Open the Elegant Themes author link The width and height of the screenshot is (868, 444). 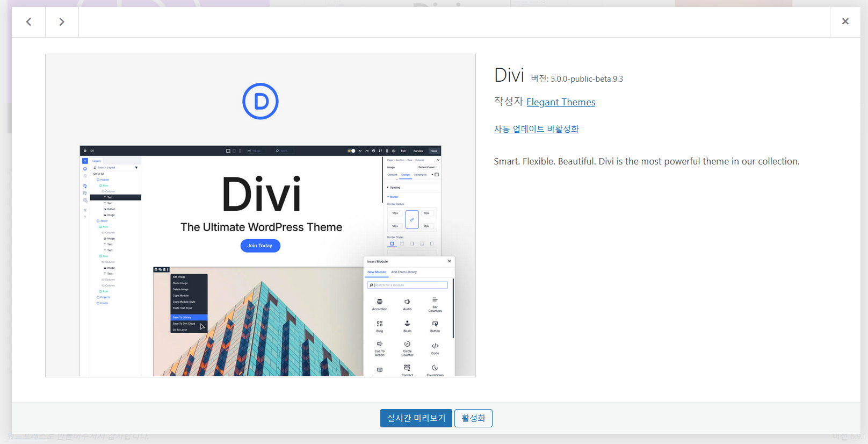[x=561, y=102]
